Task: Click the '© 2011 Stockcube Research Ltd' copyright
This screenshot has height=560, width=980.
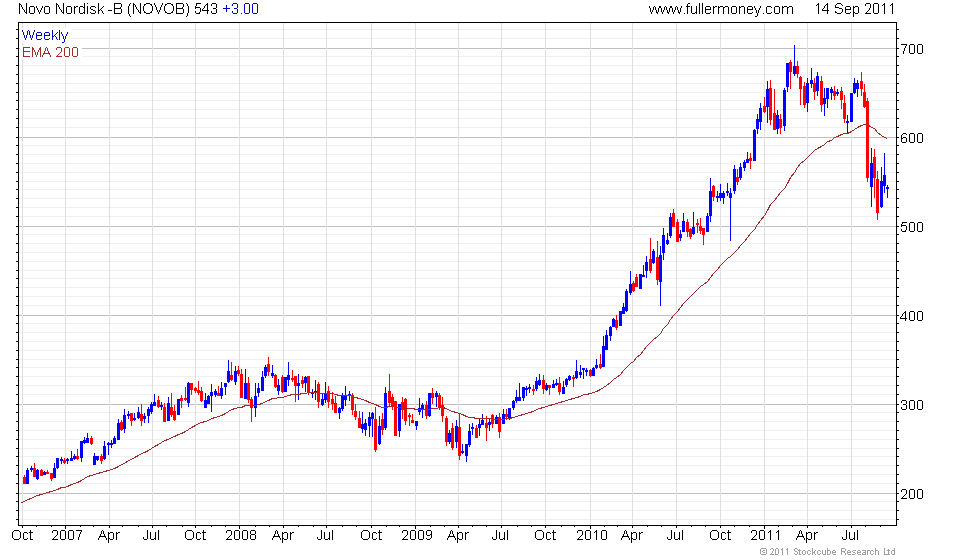Action: point(828,552)
